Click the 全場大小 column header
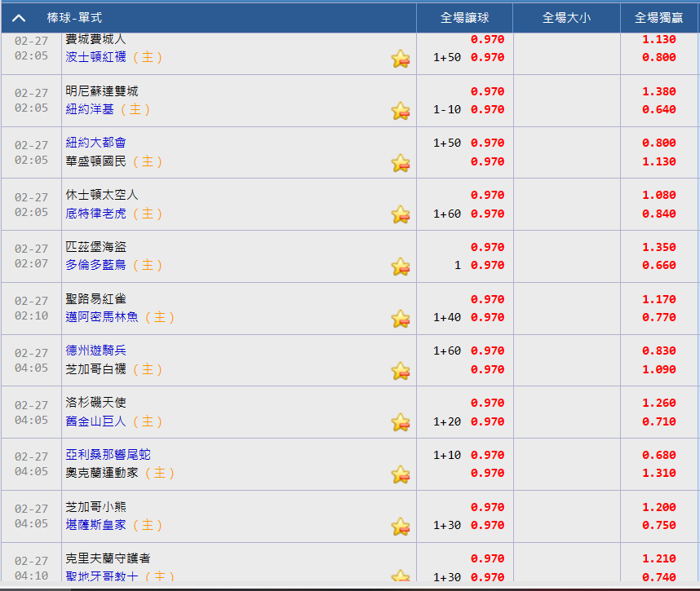700x591 pixels. (566, 18)
